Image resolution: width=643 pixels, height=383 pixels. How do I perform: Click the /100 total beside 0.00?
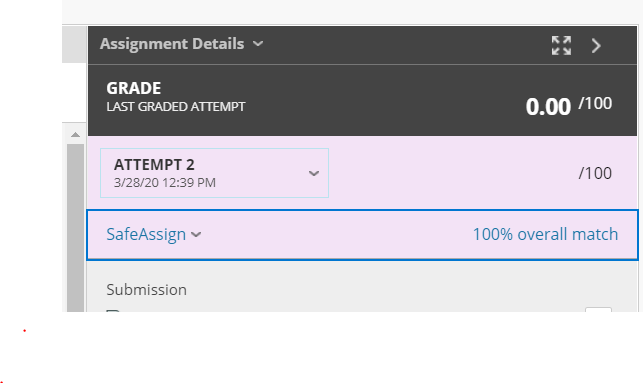point(595,103)
